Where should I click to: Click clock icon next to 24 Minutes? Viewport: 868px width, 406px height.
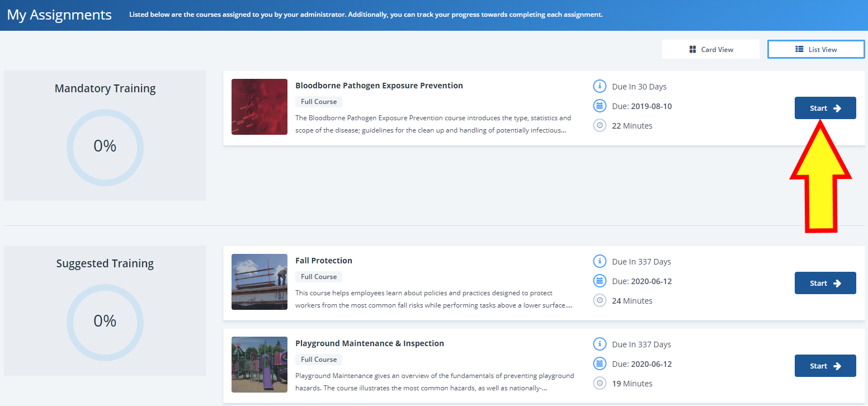600,301
